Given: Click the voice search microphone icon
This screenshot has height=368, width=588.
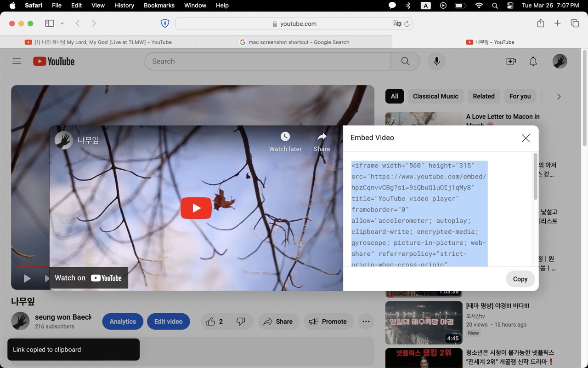Looking at the screenshot, I should click(436, 61).
